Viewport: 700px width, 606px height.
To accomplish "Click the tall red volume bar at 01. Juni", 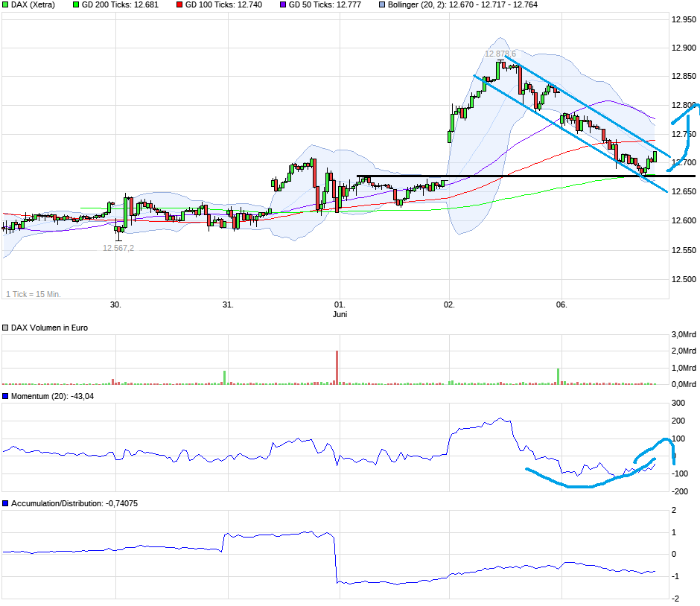I will (337, 367).
